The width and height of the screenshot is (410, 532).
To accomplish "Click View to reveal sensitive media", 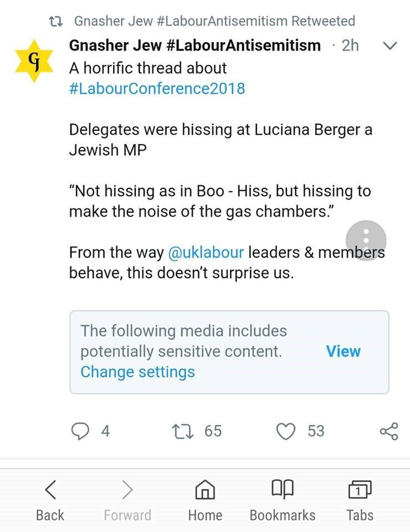I will (343, 351).
